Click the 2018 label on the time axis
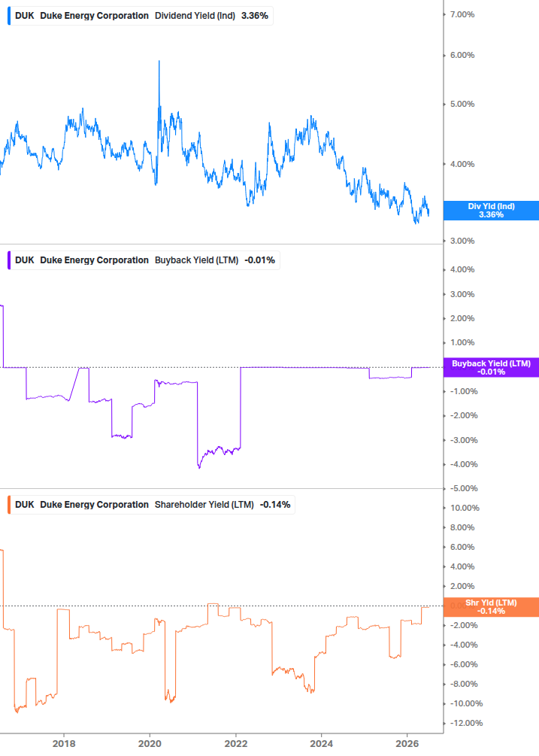 [64, 743]
